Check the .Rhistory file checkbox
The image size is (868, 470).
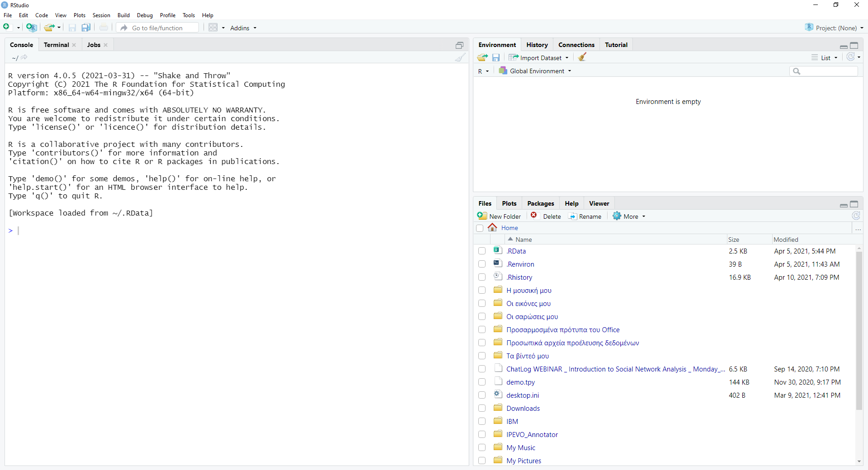482,277
